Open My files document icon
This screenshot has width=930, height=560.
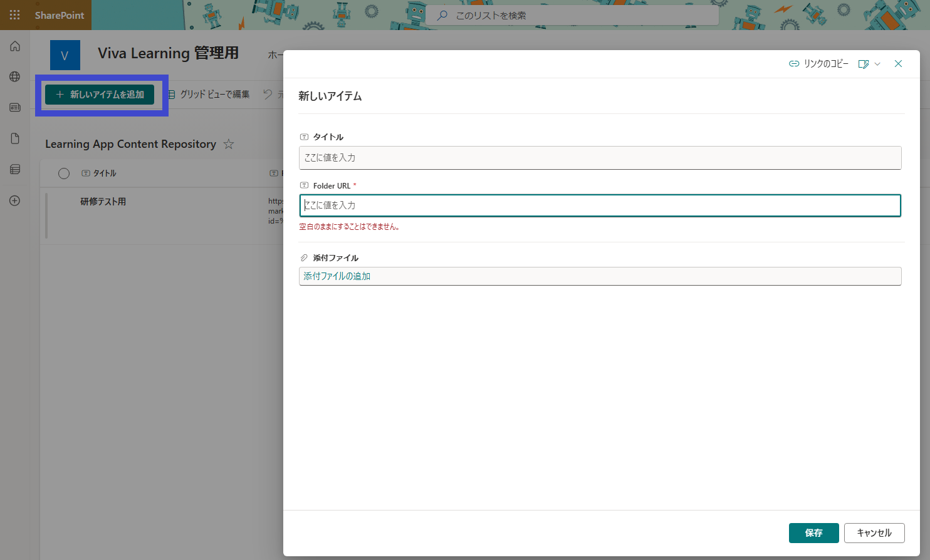point(15,138)
